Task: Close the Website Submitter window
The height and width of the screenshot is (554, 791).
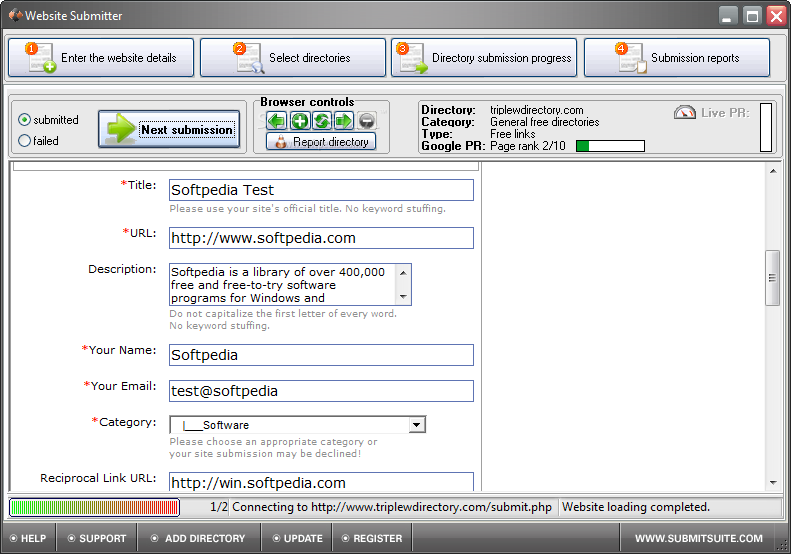Action: (x=776, y=16)
